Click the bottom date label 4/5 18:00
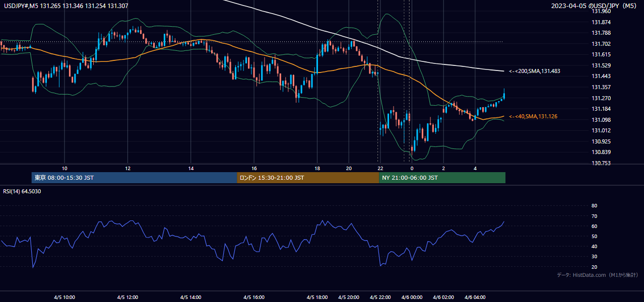This screenshot has width=644, height=302. pyautogui.click(x=317, y=297)
